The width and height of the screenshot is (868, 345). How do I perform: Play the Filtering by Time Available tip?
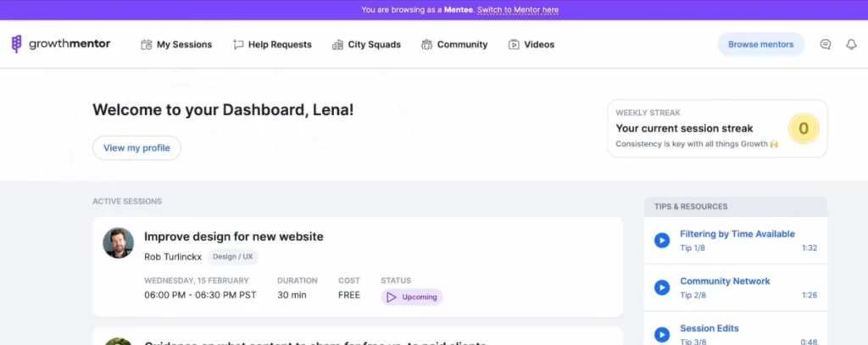[x=662, y=241]
